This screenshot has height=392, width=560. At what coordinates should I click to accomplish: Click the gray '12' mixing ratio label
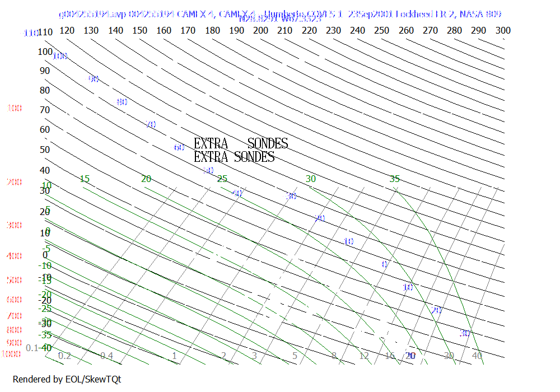364,356
